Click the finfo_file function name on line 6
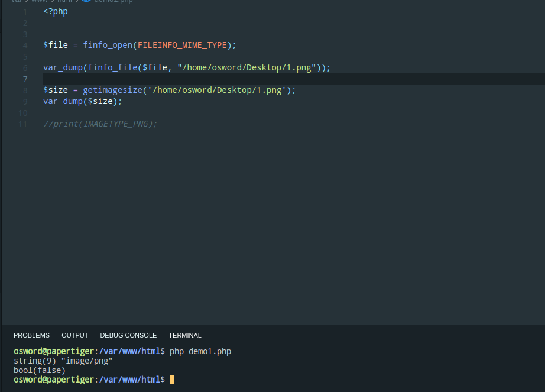 [x=112, y=68]
